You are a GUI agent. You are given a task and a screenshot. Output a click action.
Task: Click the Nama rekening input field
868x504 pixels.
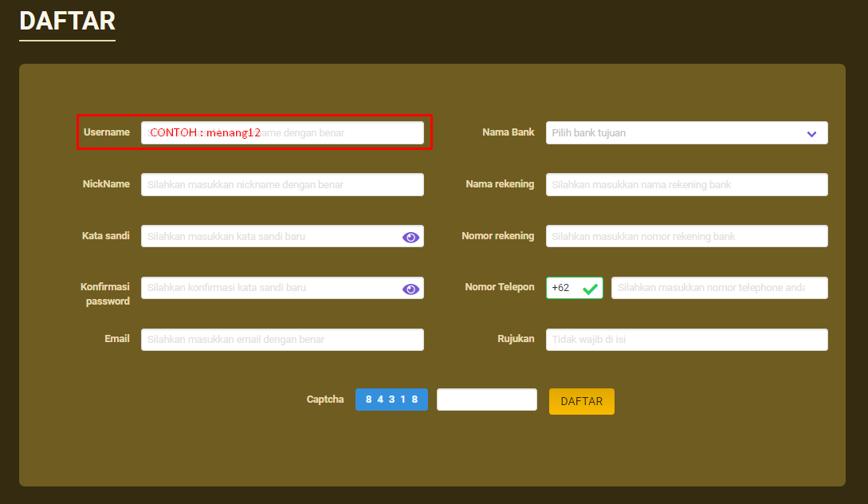pos(686,185)
